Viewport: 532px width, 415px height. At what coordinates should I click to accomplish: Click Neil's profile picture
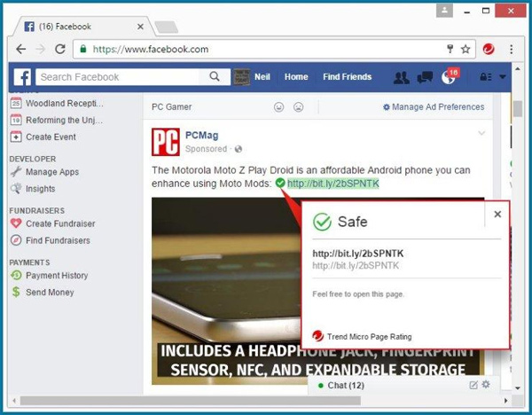click(x=241, y=76)
